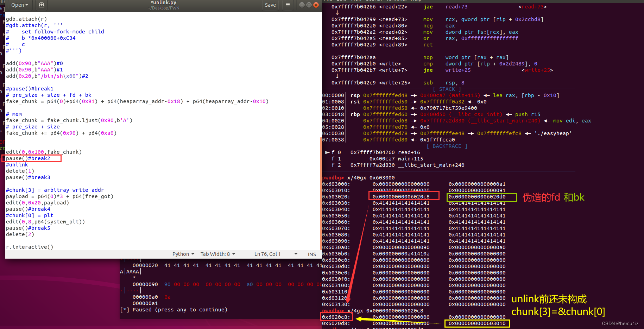Click the 0x0000000000603010 value in terminal
This screenshot has height=329, width=644.
point(477,323)
